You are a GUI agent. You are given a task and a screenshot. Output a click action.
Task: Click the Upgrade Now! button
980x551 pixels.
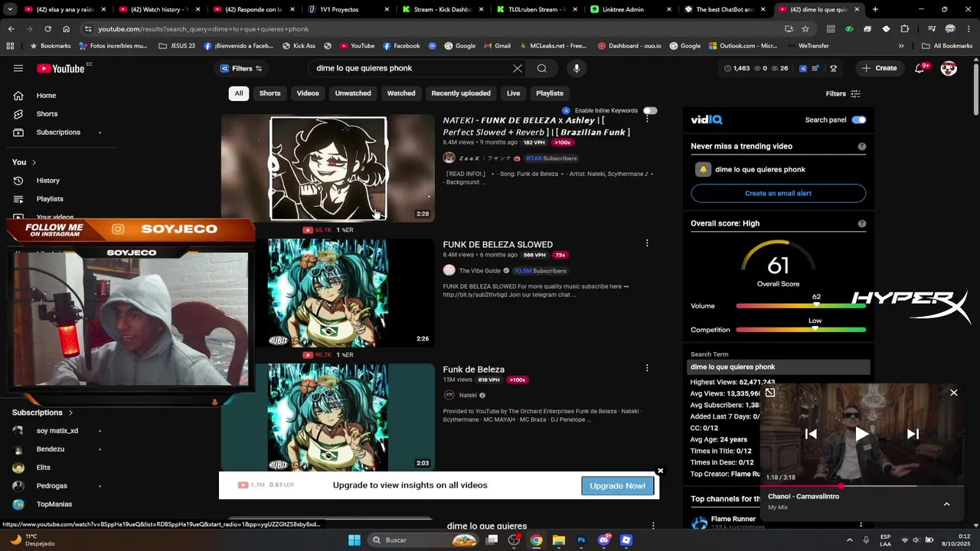click(x=617, y=485)
